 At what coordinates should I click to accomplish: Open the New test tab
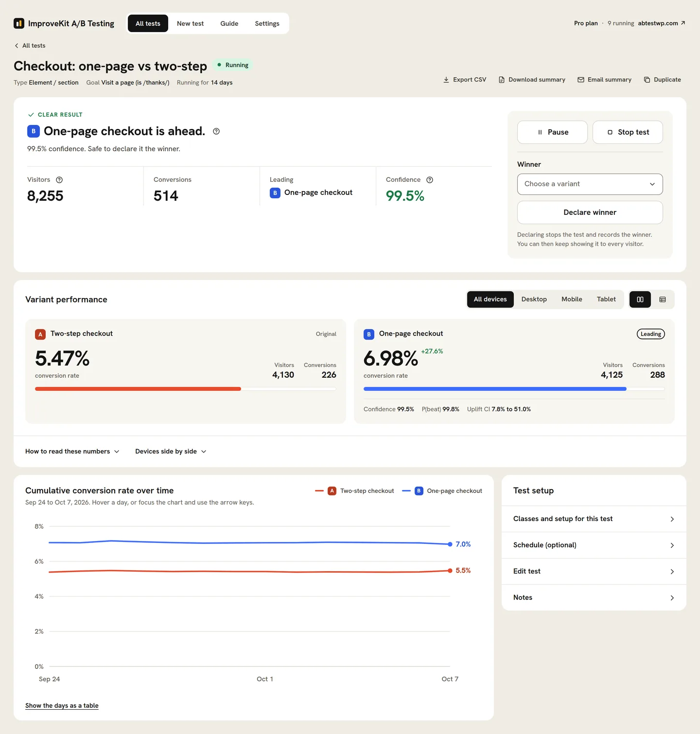tap(191, 23)
